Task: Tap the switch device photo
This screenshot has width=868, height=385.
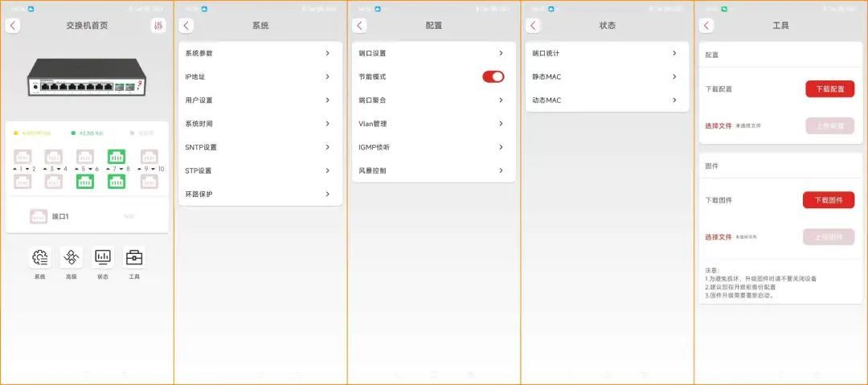Action: point(87,76)
